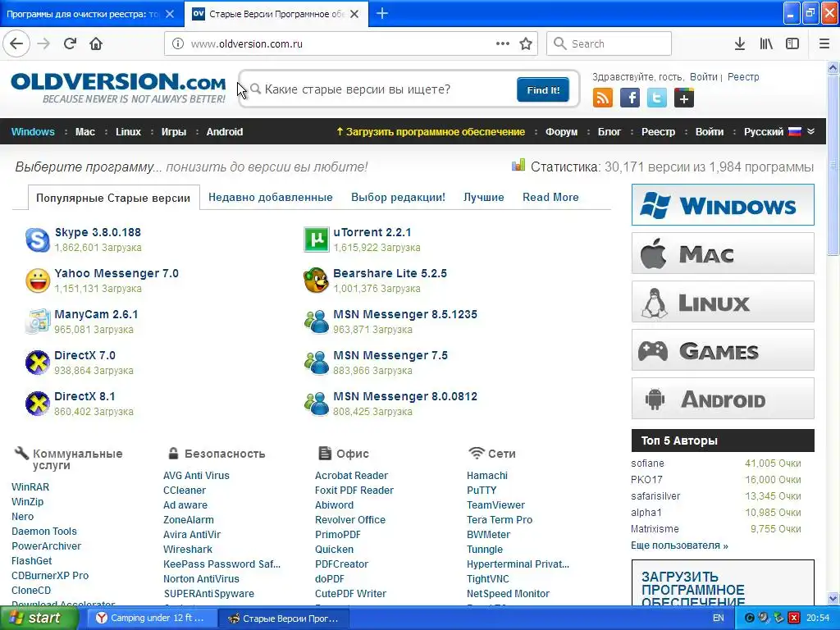
Task: Open the Firefox hamburger menu
Action: 824,43
